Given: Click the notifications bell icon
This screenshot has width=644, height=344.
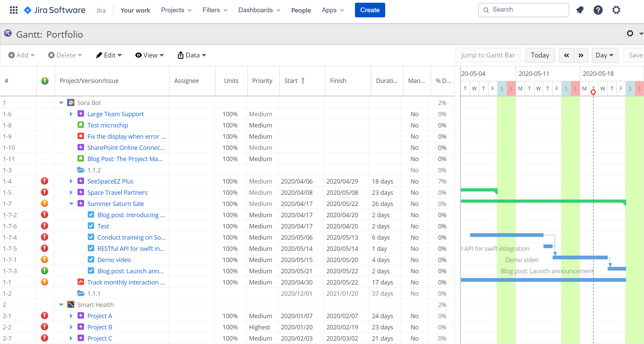Looking at the screenshot, I should point(580,10).
